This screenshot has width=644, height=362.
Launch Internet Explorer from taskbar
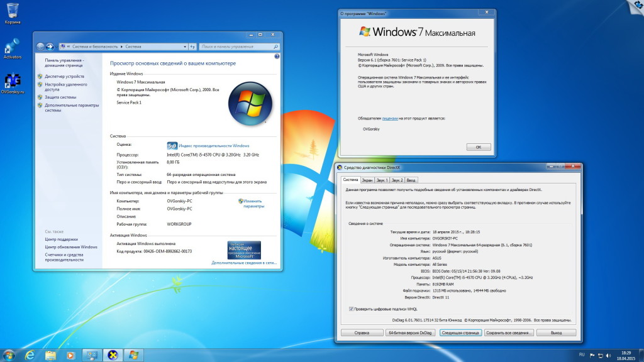tap(30, 355)
